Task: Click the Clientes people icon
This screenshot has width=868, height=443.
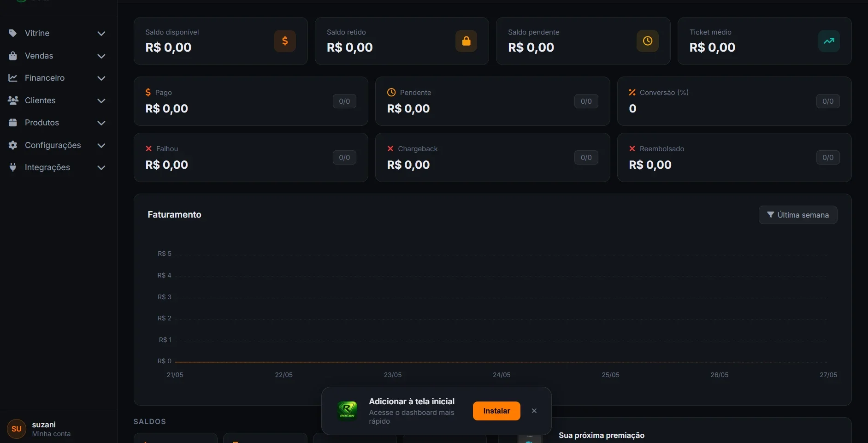Action: pyautogui.click(x=13, y=100)
